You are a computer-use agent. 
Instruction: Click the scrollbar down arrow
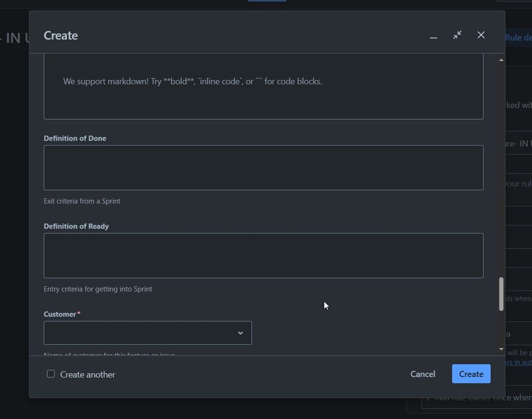coord(501,349)
